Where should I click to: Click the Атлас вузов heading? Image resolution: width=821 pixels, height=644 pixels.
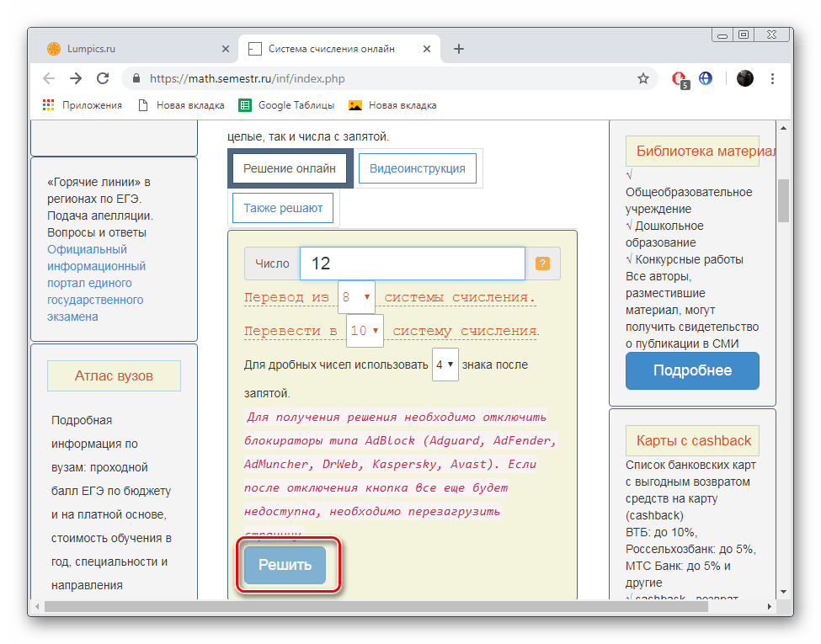(114, 376)
